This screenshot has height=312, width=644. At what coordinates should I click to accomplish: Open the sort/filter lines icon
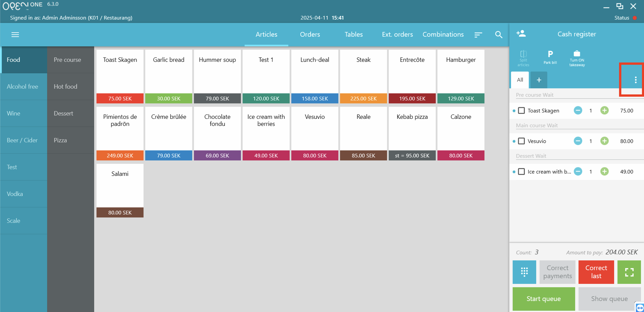click(x=478, y=35)
